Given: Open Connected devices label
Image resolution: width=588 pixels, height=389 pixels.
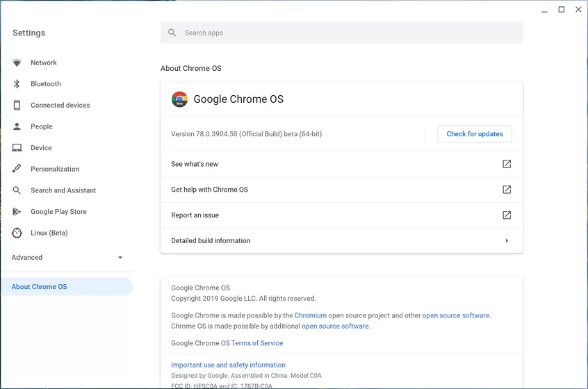Looking at the screenshot, I should point(60,106).
